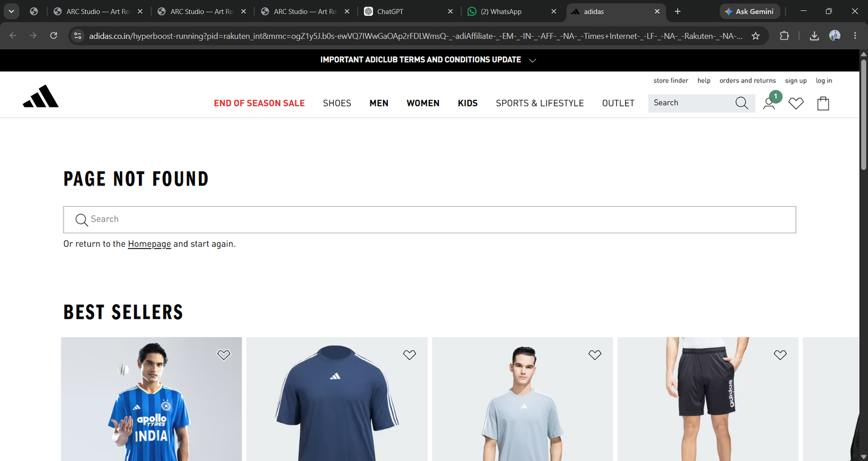Viewport: 868px width, 461px height.
Task: Open the OUTLET menu
Action: pos(618,103)
